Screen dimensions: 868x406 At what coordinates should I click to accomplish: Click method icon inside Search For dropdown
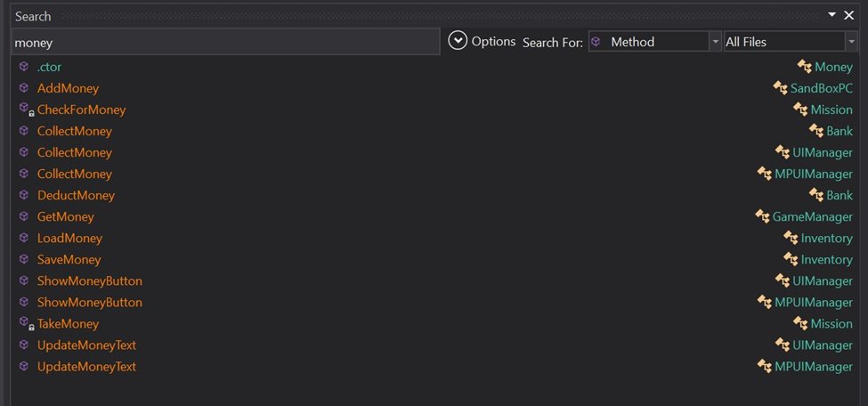[596, 42]
